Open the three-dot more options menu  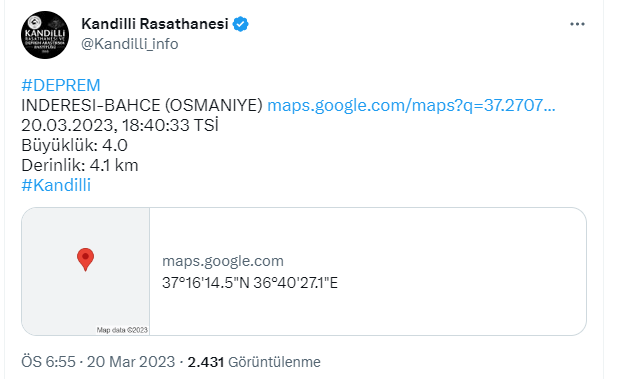577,24
